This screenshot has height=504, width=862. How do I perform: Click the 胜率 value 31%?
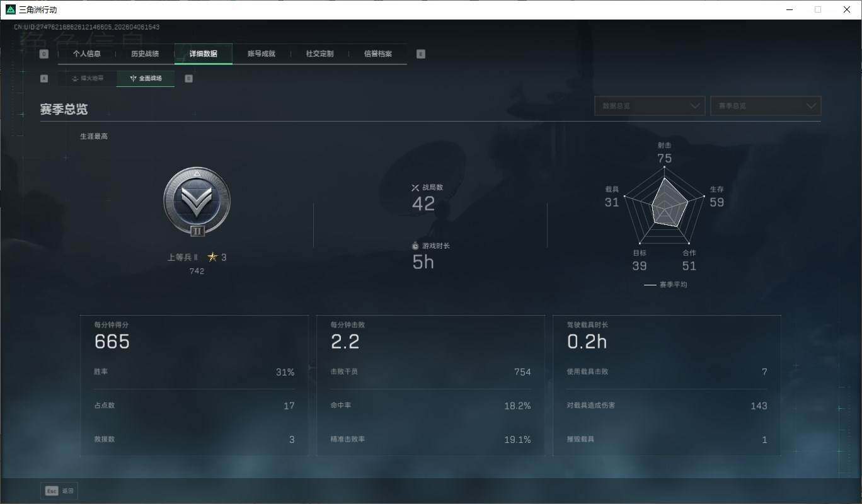click(x=285, y=372)
